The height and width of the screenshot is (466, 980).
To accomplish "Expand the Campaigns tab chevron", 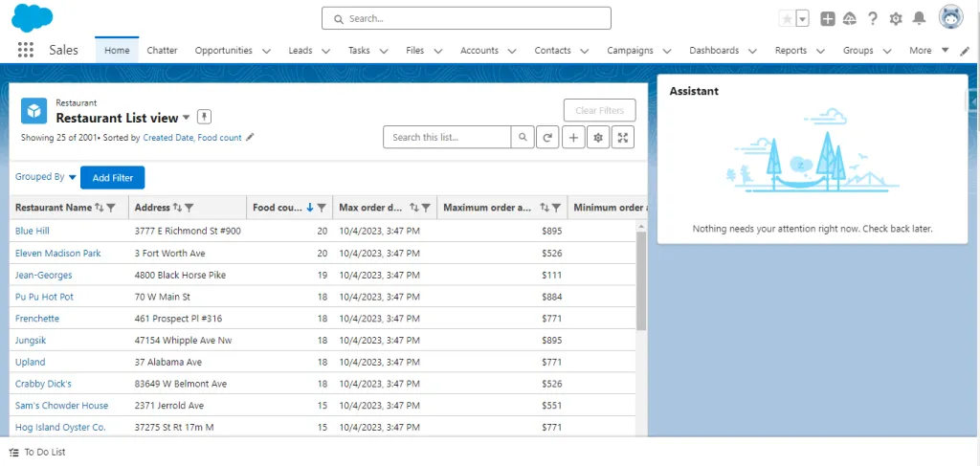I will (x=667, y=52).
